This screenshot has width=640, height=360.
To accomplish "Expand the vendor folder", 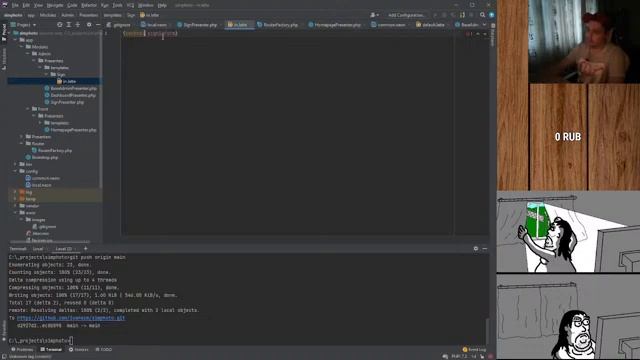I will (16, 206).
